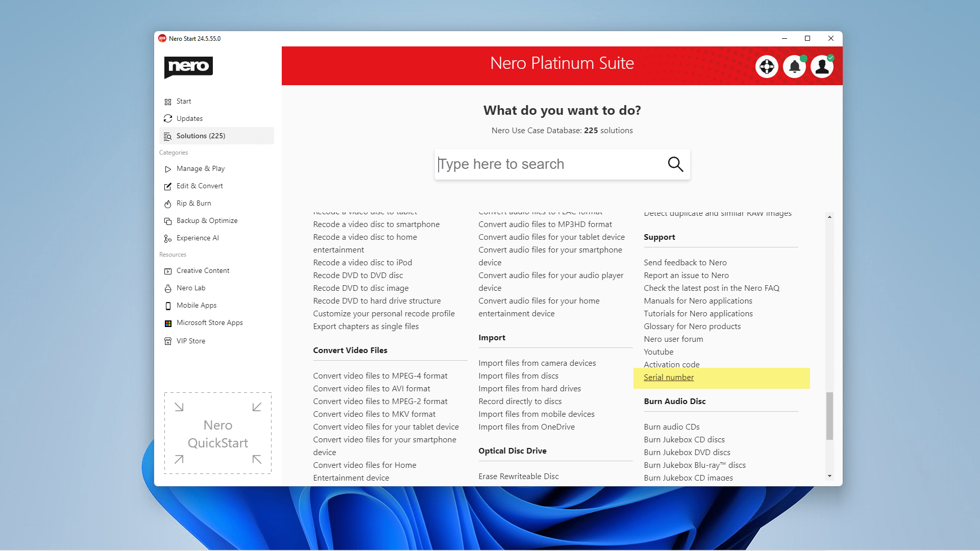Open Convert video files to MPEG-4 format
Viewport: 980px width, 551px height.
380,376
